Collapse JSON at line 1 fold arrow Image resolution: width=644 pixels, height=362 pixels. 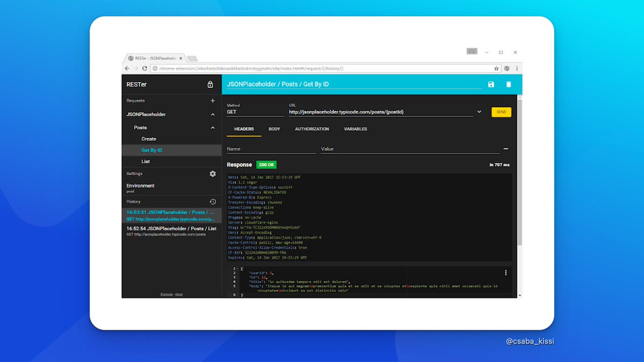(x=238, y=268)
